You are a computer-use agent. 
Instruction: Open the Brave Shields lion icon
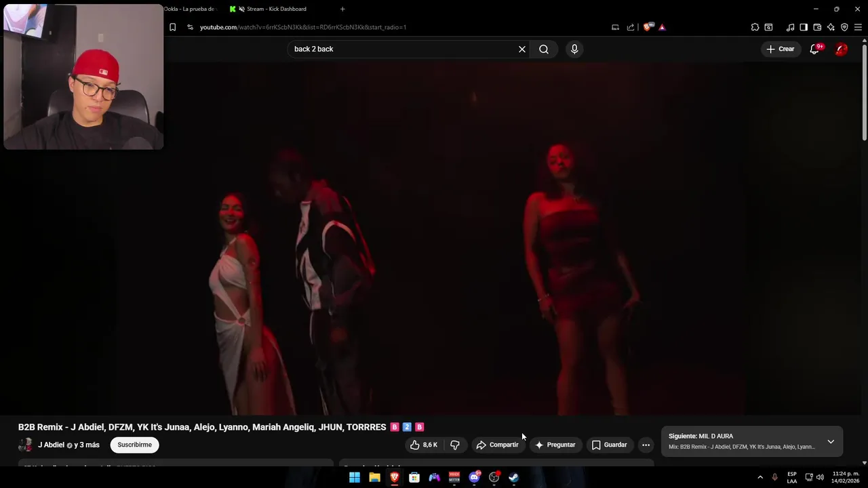tap(647, 27)
